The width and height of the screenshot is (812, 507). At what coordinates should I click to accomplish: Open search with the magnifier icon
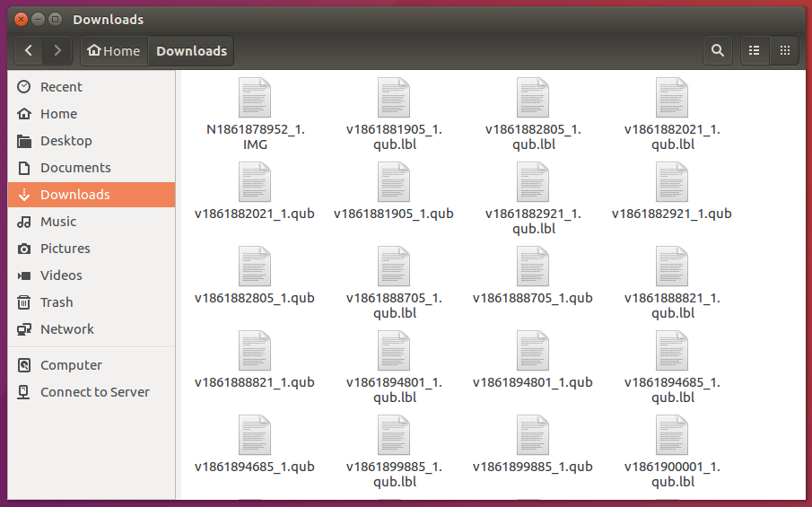(x=717, y=51)
